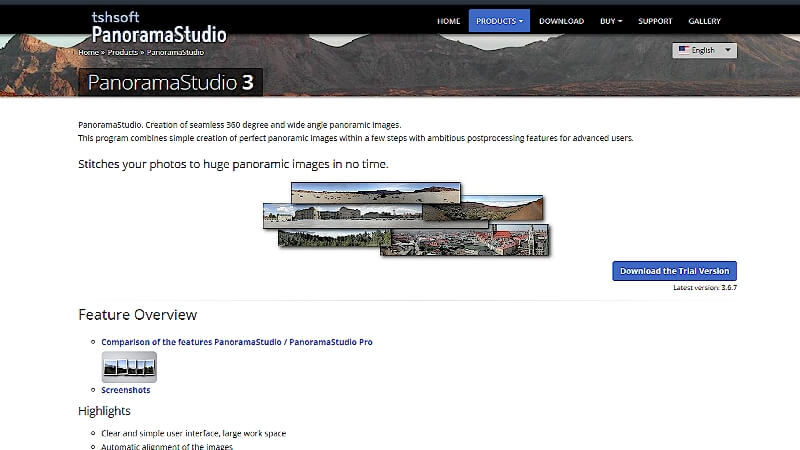The height and width of the screenshot is (450, 800).
Task: Open the English language selector
Action: point(704,50)
